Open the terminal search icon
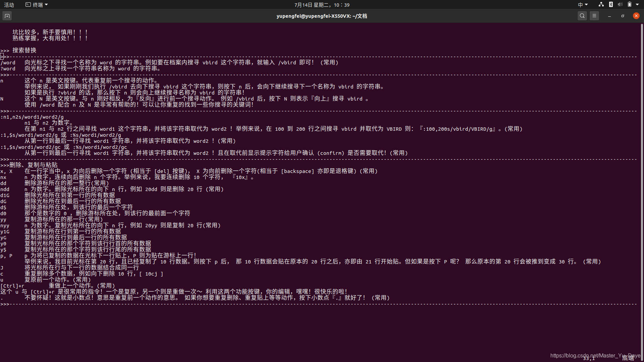The height and width of the screenshot is (362, 644). pos(582,16)
